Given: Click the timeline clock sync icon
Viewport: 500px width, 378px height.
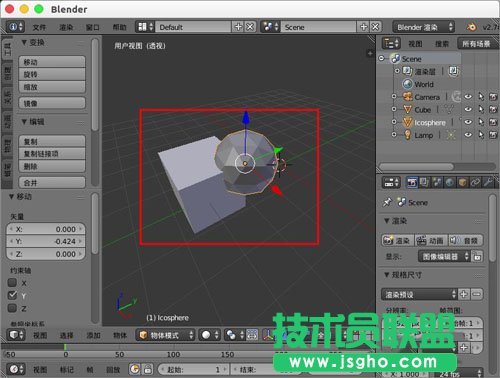Looking at the screenshot, I should tap(135, 369).
